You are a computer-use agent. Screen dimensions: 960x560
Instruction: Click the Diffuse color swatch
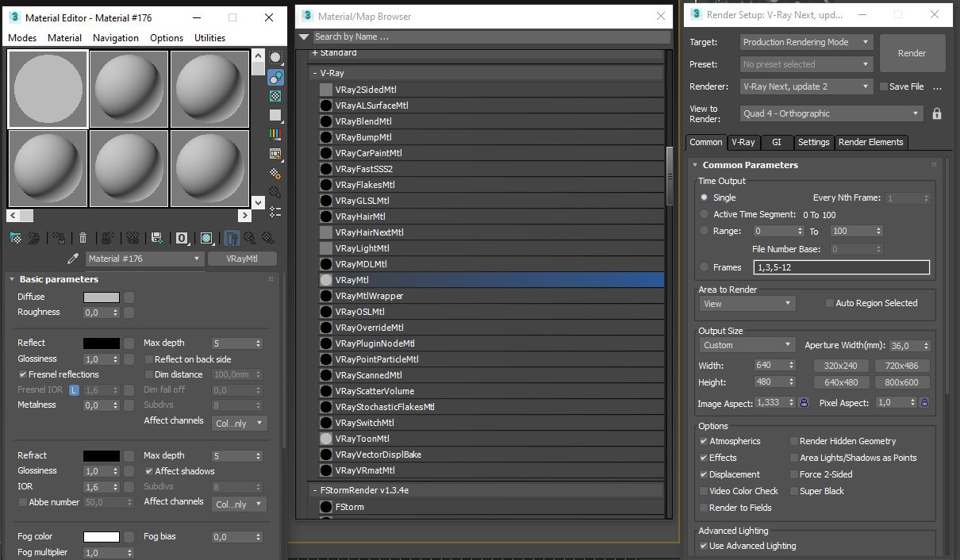pyautogui.click(x=102, y=297)
